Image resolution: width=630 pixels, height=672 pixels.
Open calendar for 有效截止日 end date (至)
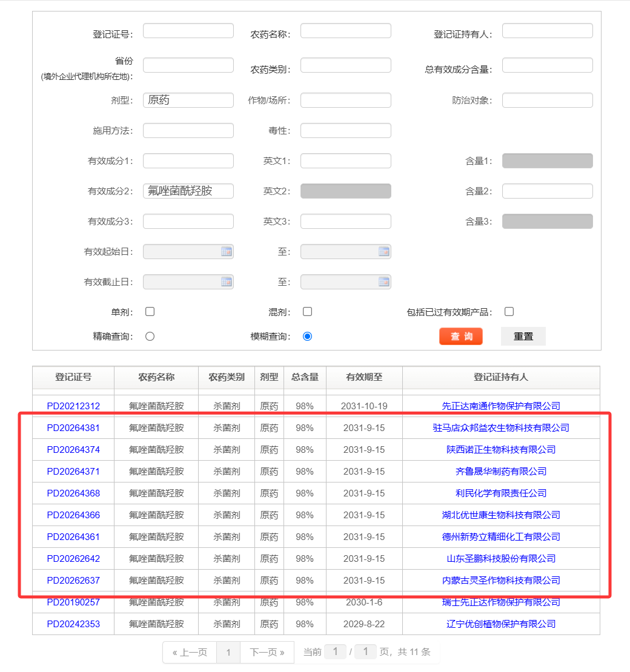[x=384, y=282]
